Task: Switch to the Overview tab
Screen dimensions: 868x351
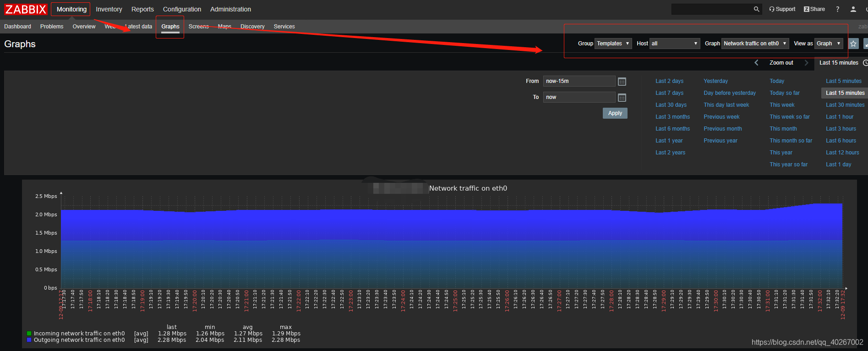Action: point(84,27)
